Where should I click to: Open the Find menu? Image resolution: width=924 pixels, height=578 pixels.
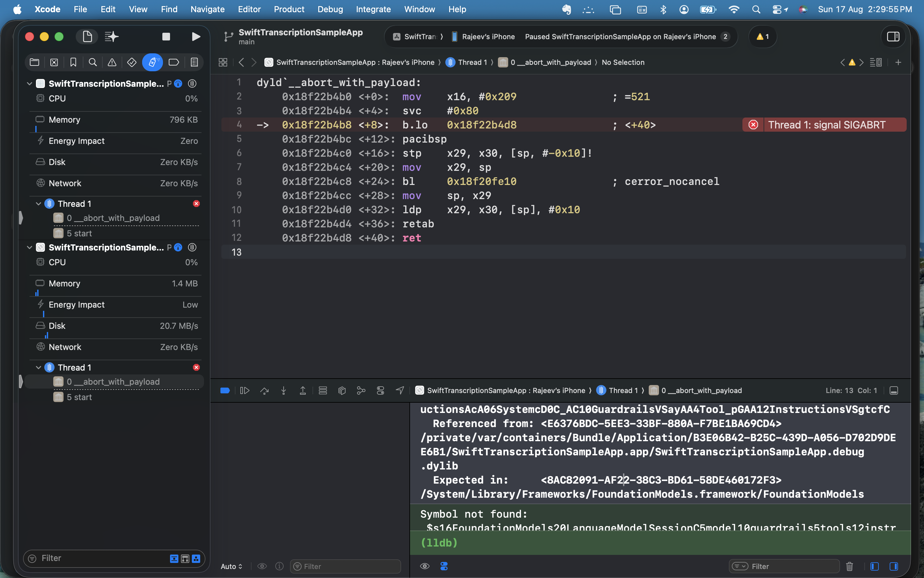(169, 9)
